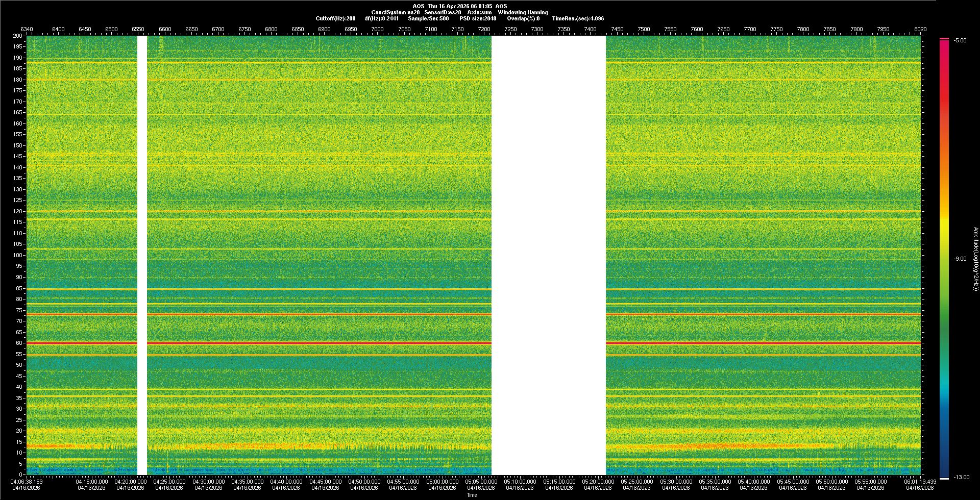
Task: Click the 200 Hz frequency axis label
Action: click(17, 36)
